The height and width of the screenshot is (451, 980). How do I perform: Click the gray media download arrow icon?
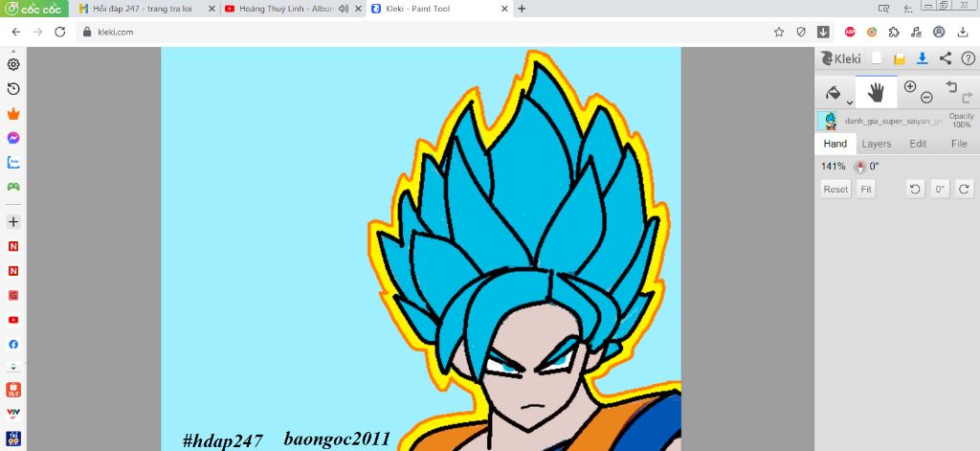point(823,32)
